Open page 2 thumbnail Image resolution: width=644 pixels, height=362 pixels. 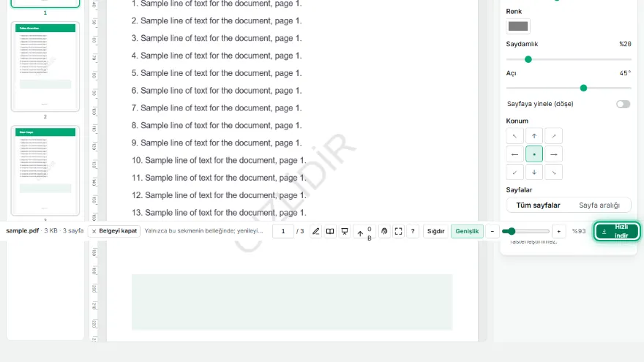point(45,67)
